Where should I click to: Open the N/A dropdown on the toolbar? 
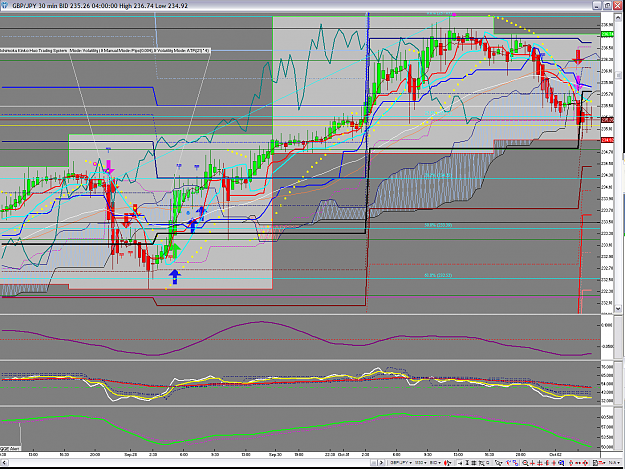pos(613,463)
